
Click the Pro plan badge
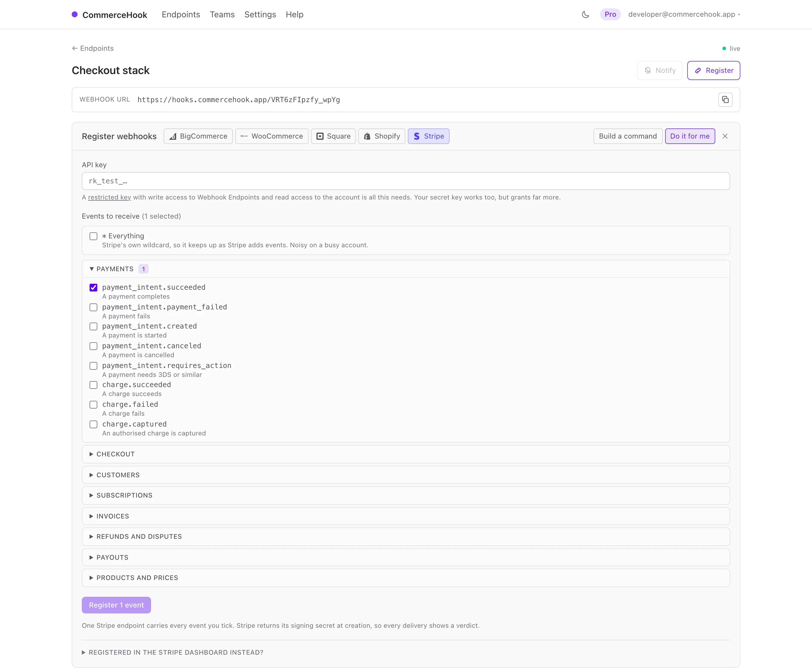[x=610, y=15]
